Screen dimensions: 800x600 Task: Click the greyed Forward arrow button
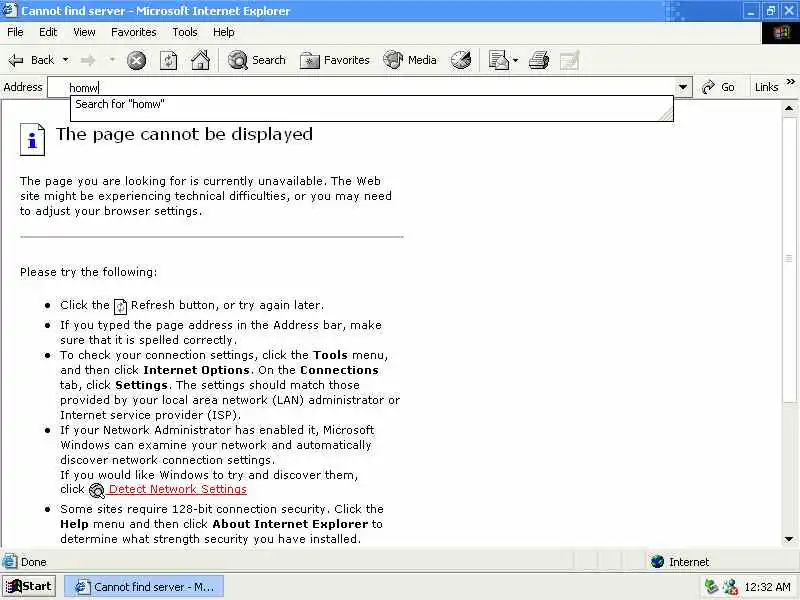tap(88, 61)
